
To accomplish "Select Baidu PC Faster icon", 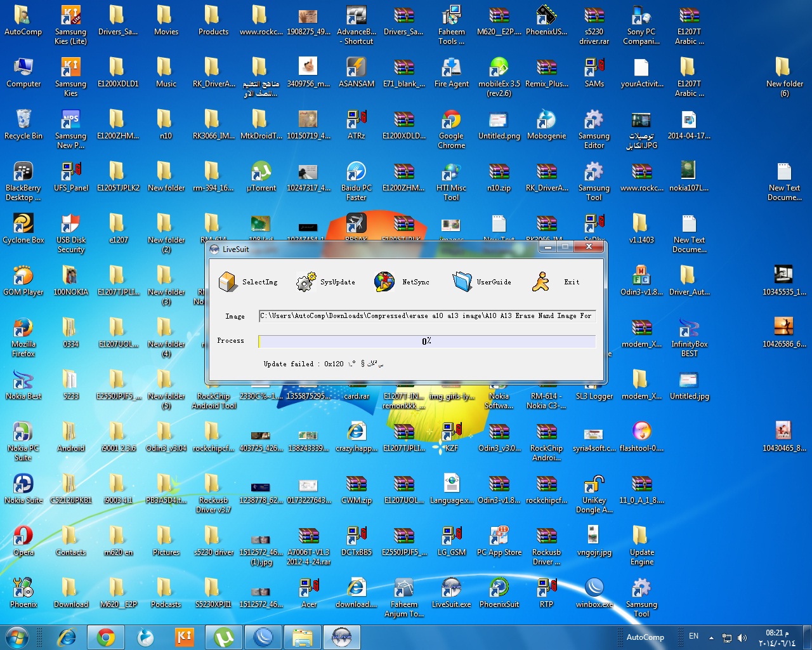I will (x=357, y=182).
